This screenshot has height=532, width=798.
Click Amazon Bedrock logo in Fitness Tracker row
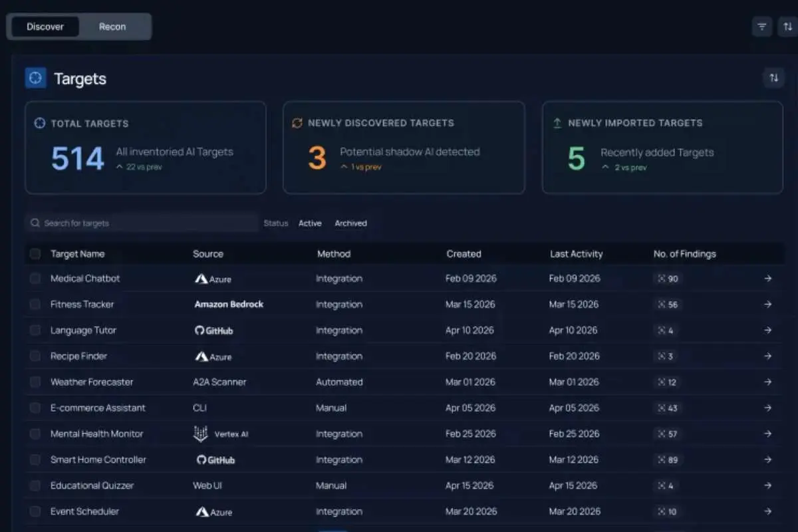pos(229,305)
